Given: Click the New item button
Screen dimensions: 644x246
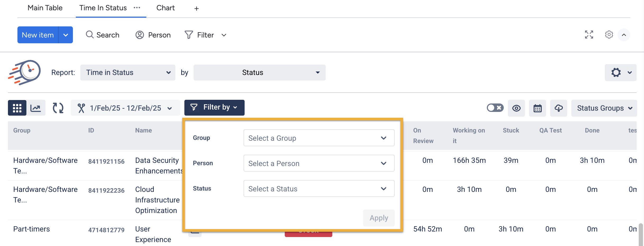Looking at the screenshot, I should click(38, 35).
